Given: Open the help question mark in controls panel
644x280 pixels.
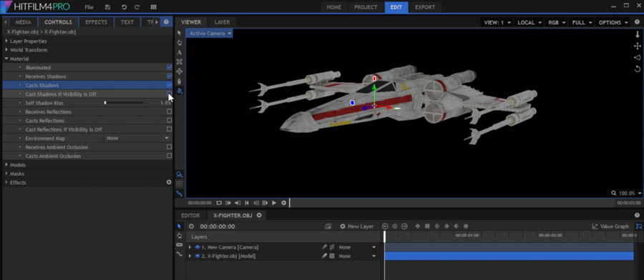Looking at the screenshot, I should (166, 22).
